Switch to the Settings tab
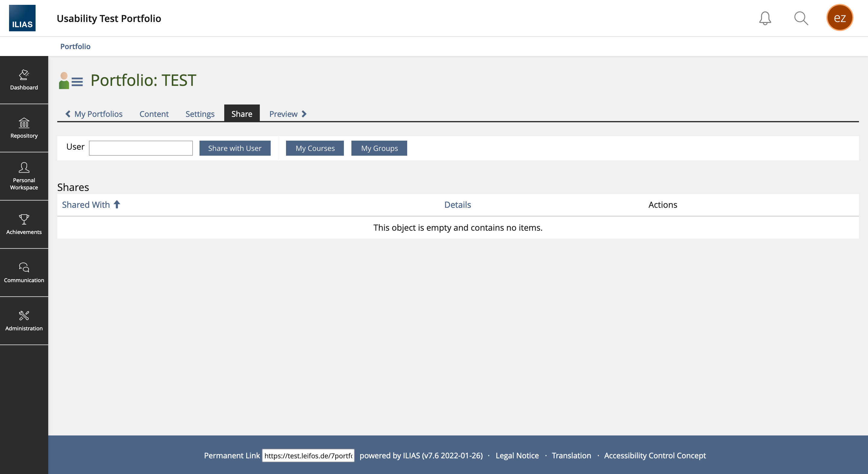The image size is (868, 474). (200, 114)
